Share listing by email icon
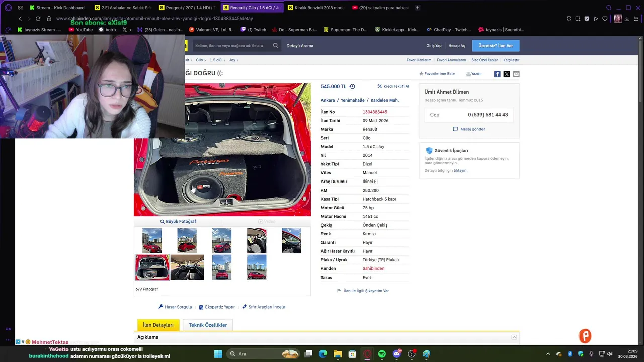Screen dimensions: 644x362 tap(516, 74)
